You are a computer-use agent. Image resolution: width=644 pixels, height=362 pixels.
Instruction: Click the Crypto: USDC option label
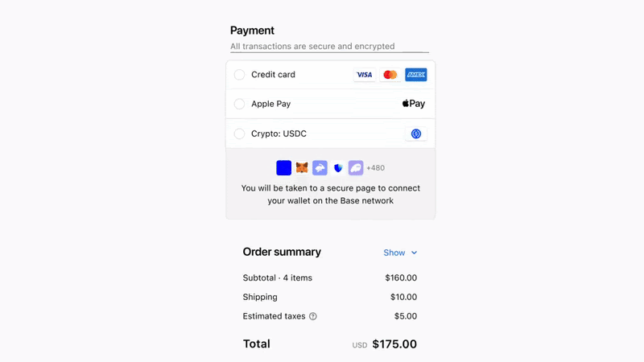tap(279, 134)
